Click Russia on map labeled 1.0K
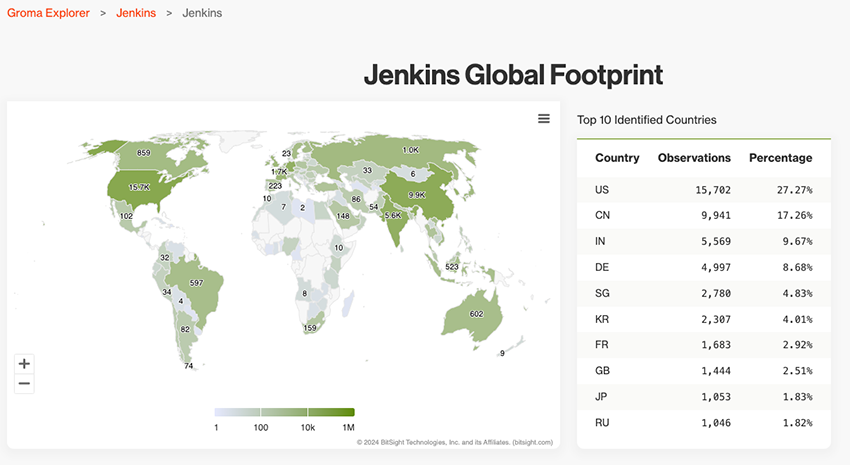The height and width of the screenshot is (465, 850). 410,150
